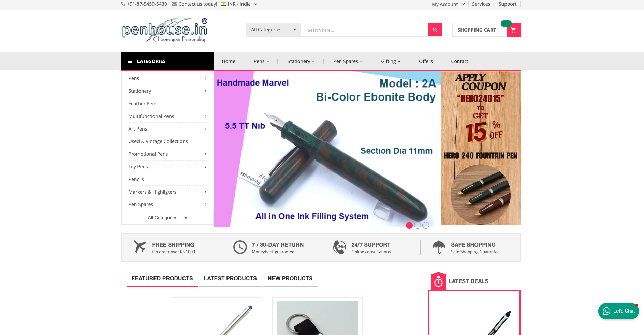644x335 pixels.
Task: Expand the Pen Spares navigation menu
Action: [348, 61]
